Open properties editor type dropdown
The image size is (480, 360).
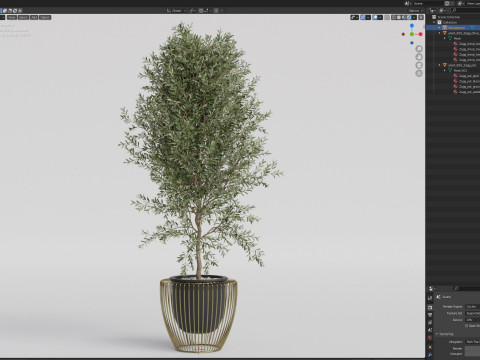click(x=432, y=289)
